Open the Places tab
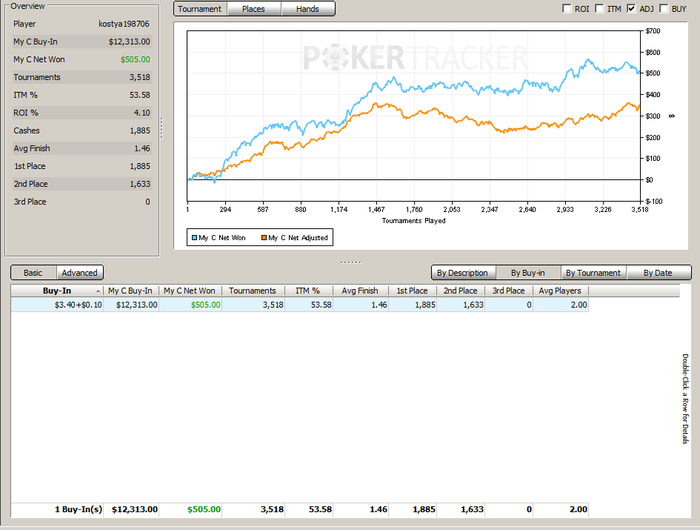Image resolution: width=700 pixels, height=530 pixels. tap(254, 9)
